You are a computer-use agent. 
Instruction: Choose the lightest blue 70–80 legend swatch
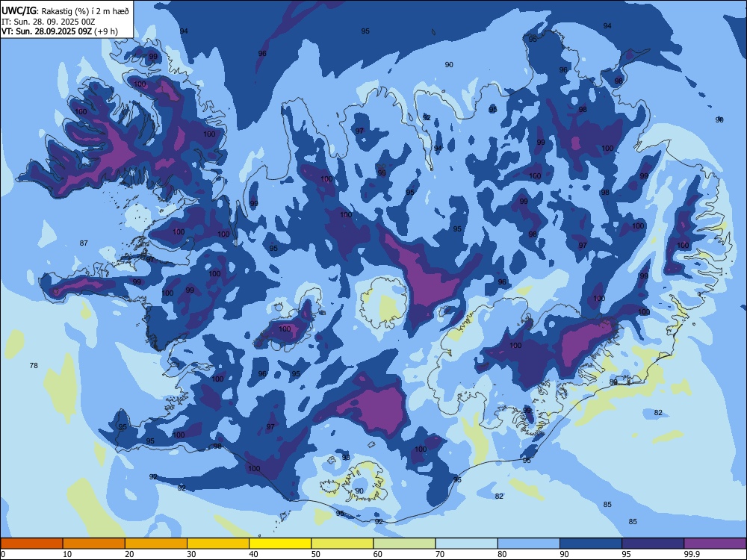tap(466, 544)
